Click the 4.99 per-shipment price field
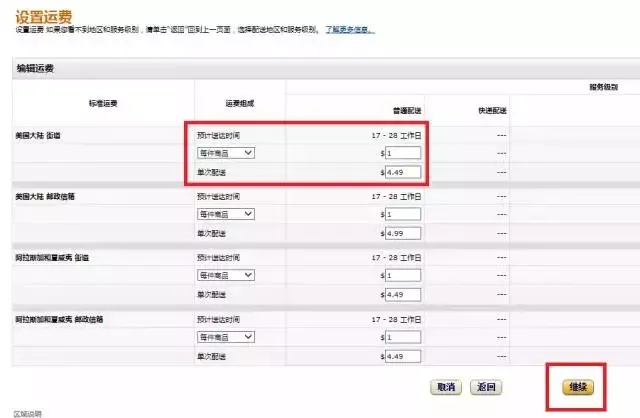 (x=403, y=233)
